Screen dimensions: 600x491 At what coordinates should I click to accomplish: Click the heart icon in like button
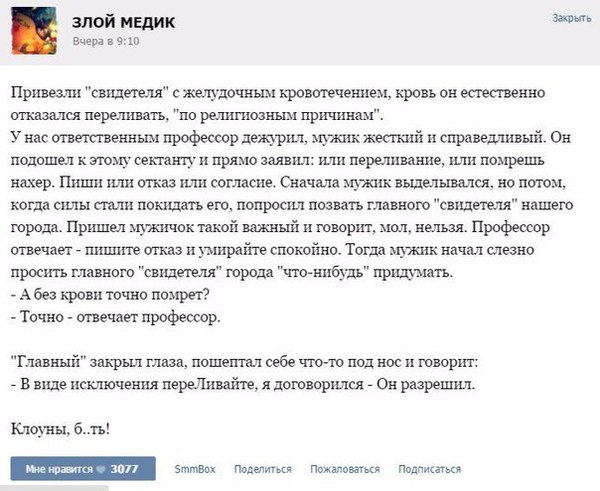[x=102, y=468]
